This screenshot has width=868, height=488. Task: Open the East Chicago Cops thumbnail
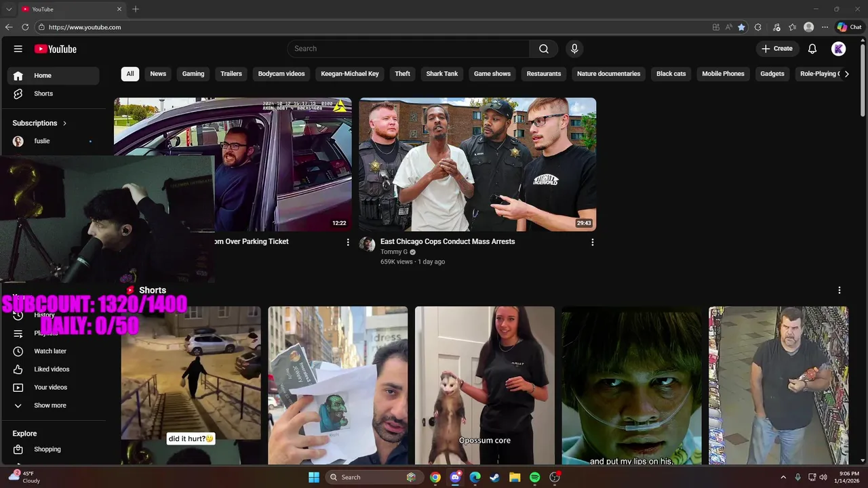(x=477, y=165)
